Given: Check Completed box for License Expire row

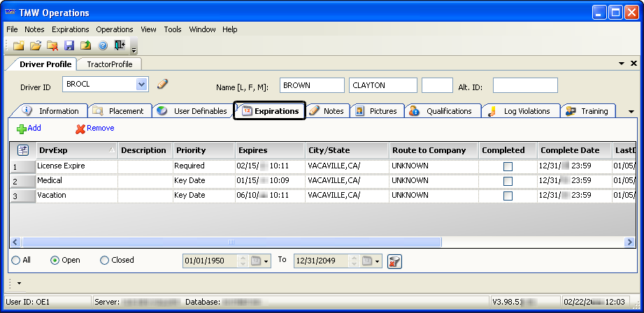Looking at the screenshot, I should click(x=508, y=166).
